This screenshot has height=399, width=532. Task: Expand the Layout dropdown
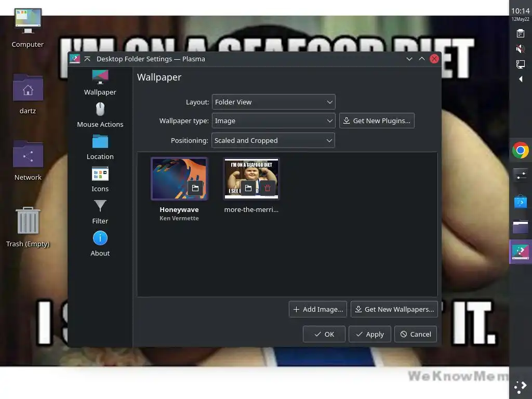coord(273,102)
